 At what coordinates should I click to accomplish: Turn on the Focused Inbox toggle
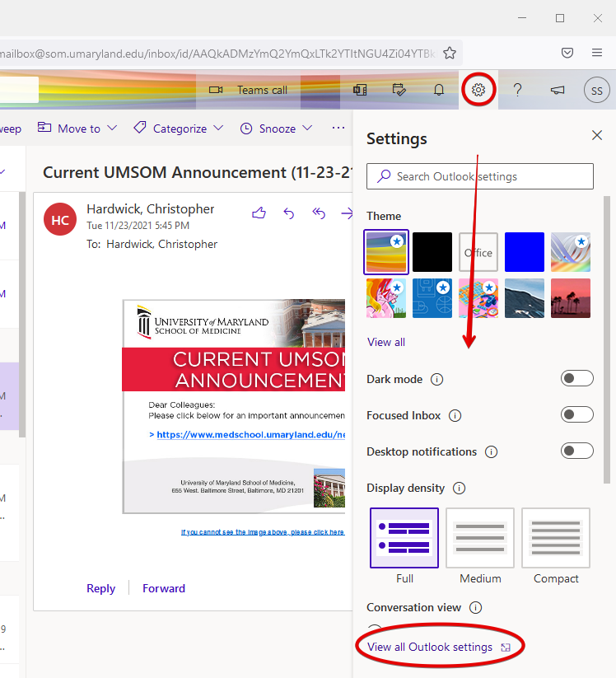point(576,415)
